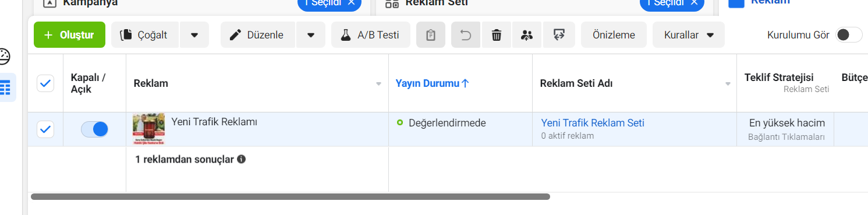Screen dimensions: 868x215
Task: Toggle the select-all header checkbox
Action: [45, 83]
